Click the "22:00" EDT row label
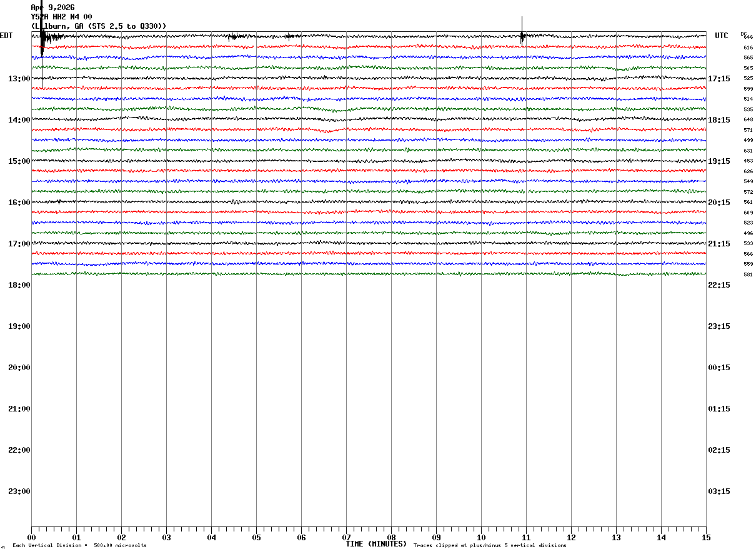The image size is (756, 554). point(19,450)
